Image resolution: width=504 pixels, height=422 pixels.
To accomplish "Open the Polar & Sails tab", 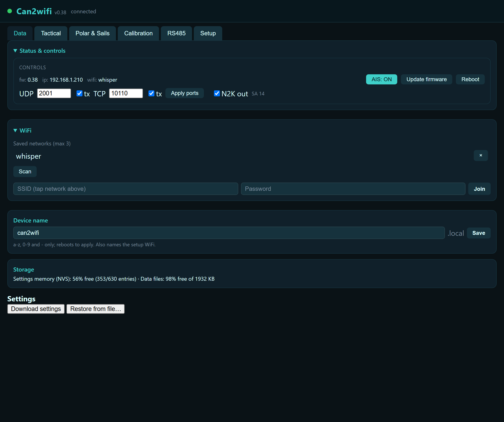I will (92, 33).
